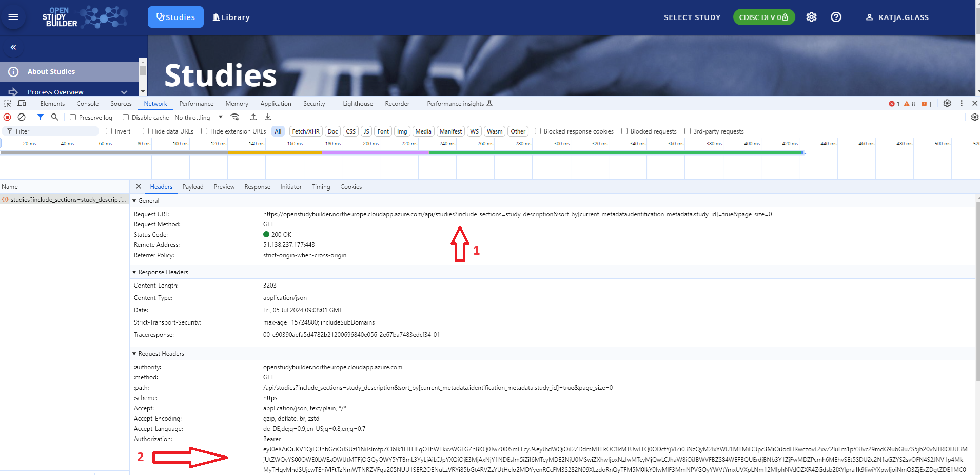The image size is (980, 475).
Task: Open DevTools three-dot customize menu
Action: (x=962, y=103)
